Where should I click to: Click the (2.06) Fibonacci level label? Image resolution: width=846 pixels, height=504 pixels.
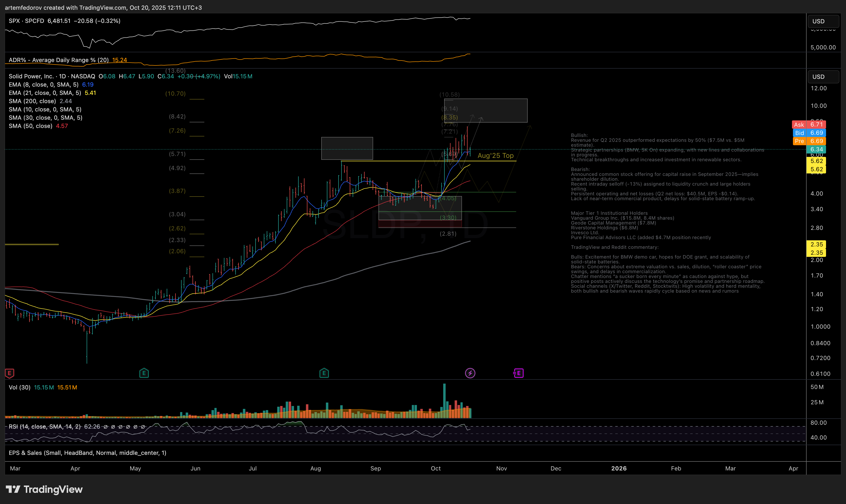click(x=177, y=251)
